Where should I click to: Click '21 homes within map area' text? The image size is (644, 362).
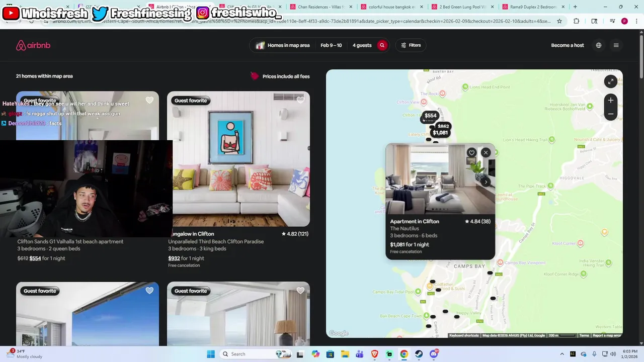tap(44, 76)
